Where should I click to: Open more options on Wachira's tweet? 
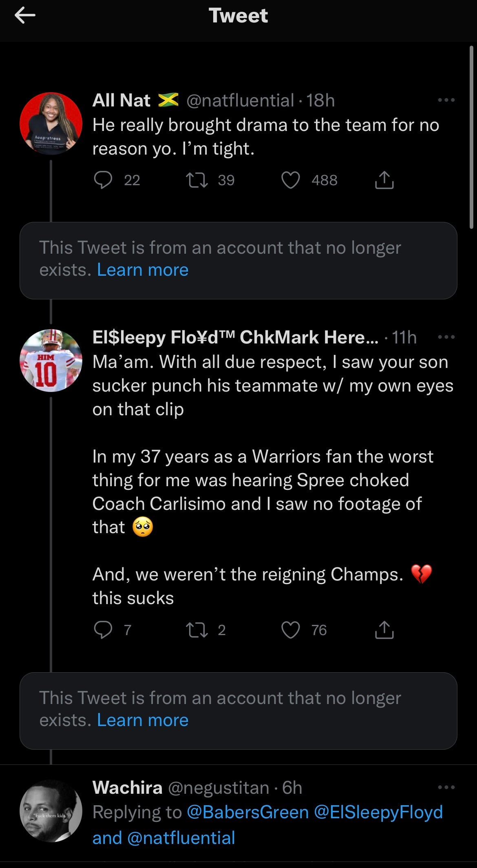446,787
